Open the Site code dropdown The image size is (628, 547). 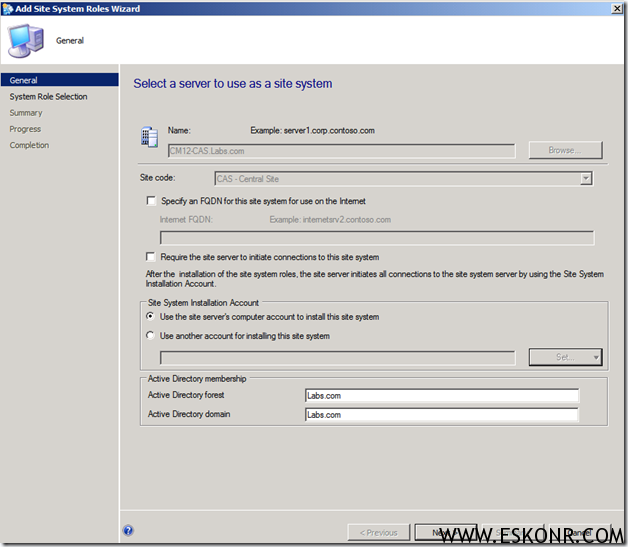tap(586, 179)
